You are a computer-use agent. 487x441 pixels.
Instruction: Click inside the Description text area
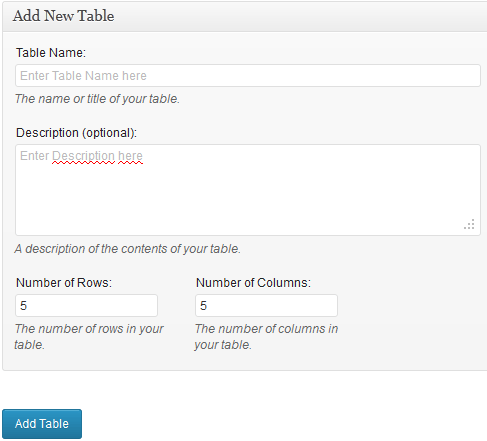pyautogui.click(x=248, y=190)
